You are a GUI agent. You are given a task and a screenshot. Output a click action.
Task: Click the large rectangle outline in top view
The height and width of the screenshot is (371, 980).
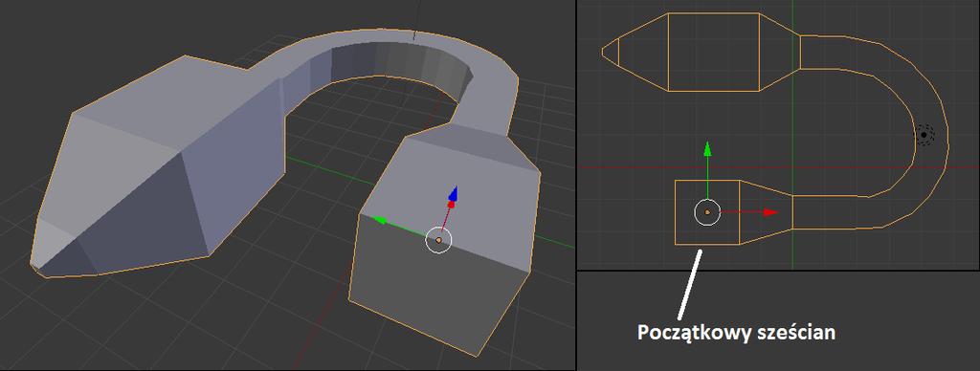click(713, 52)
